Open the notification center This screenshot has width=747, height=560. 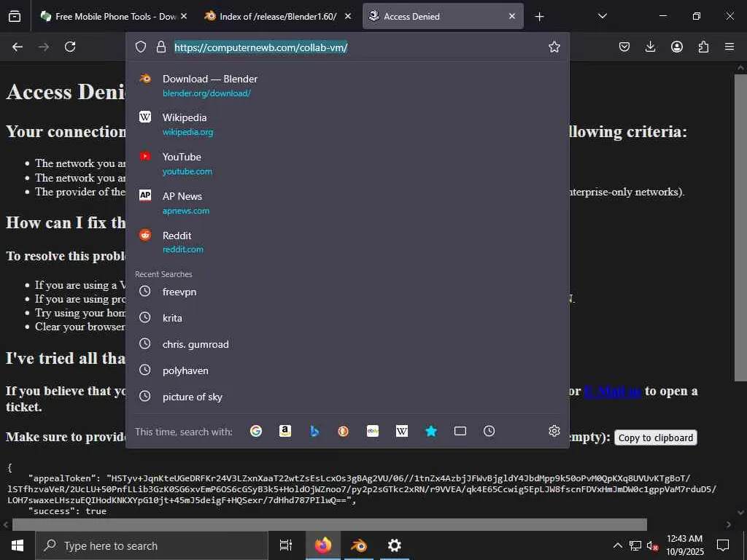point(723,545)
